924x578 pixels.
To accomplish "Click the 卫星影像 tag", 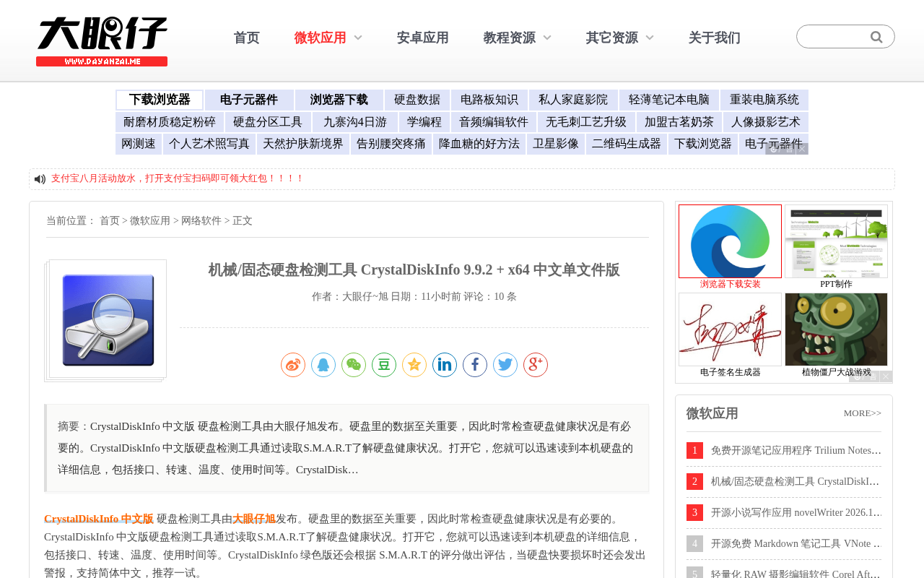I will pos(556,144).
